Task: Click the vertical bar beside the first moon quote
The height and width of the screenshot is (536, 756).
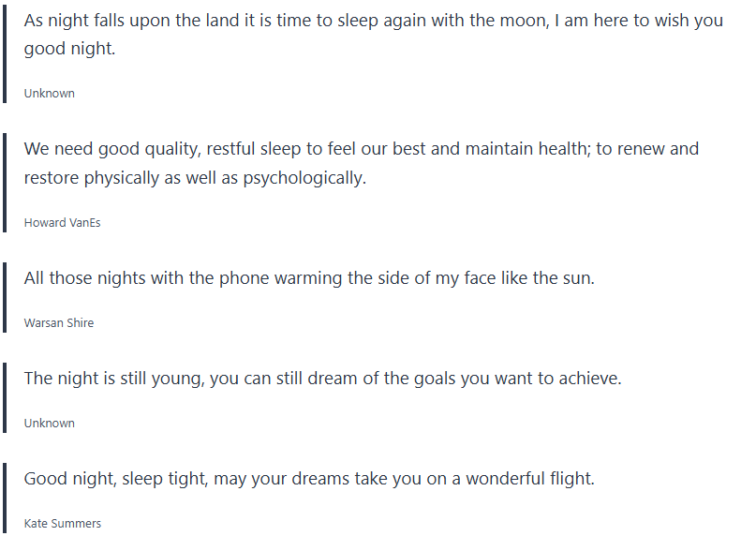Action: point(6,56)
